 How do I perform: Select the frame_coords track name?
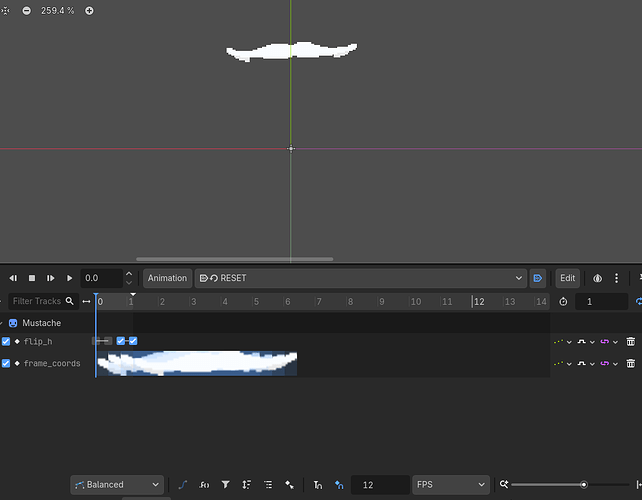(52, 364)
